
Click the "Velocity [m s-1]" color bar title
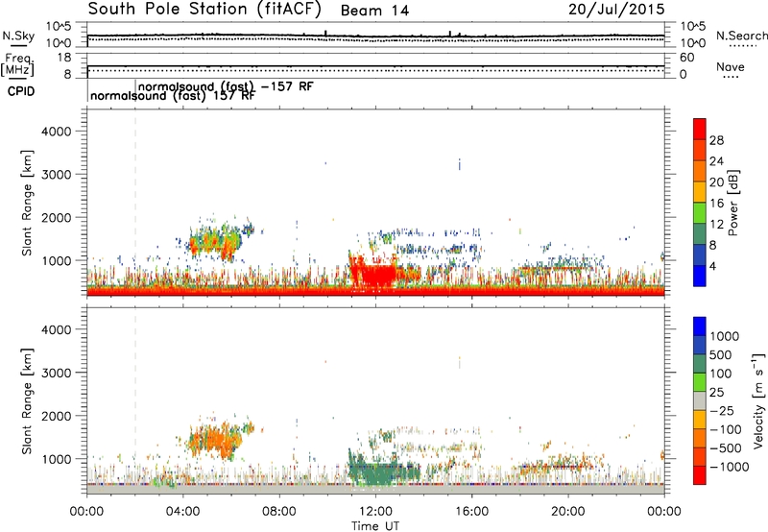point(758,400)
